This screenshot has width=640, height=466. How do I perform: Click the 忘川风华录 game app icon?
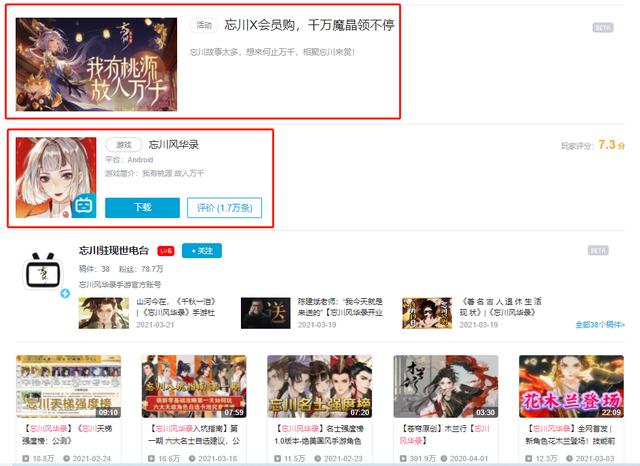click(x=56, y=178)
